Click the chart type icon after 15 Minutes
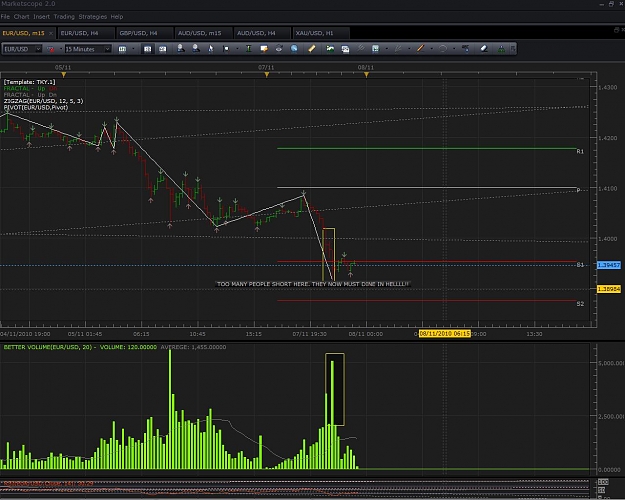625x500 pixels. [x=122, y=49]
